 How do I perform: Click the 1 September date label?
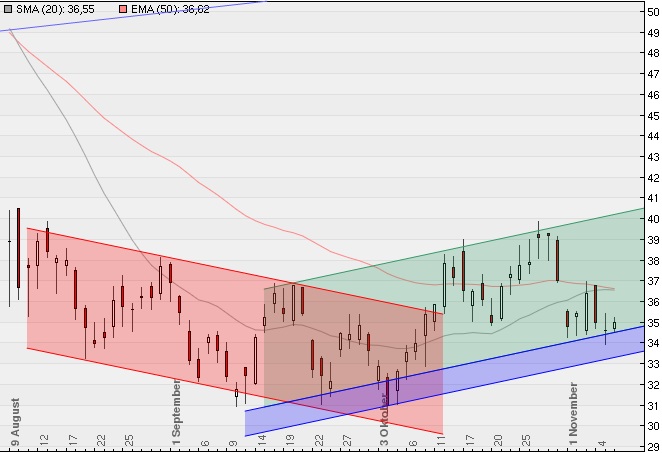[x=176, y=412]
